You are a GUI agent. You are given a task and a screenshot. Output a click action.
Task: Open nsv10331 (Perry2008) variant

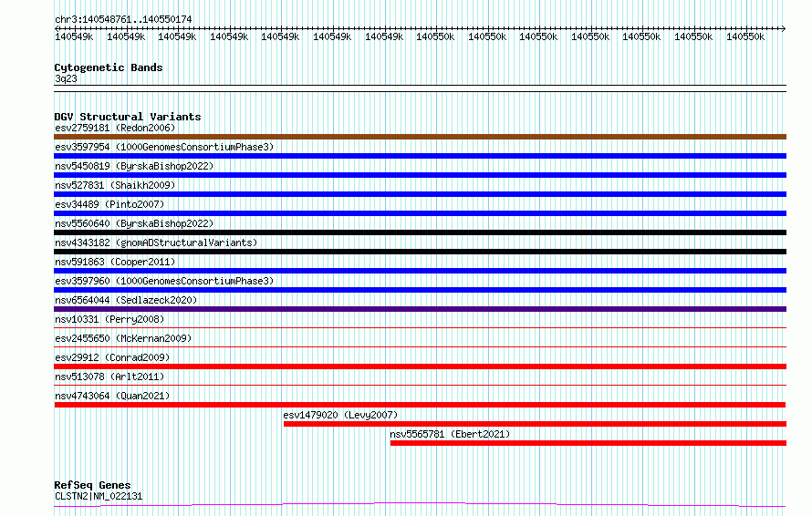109,319
